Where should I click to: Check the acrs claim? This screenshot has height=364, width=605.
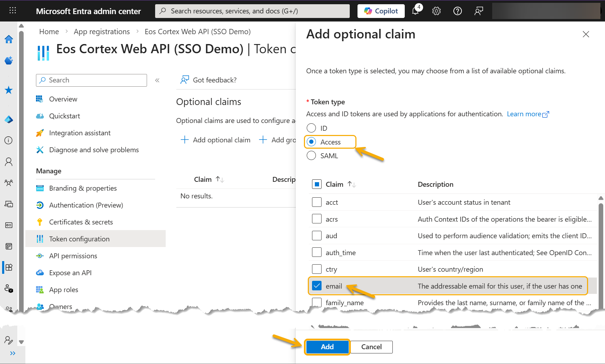coord(317,219)
